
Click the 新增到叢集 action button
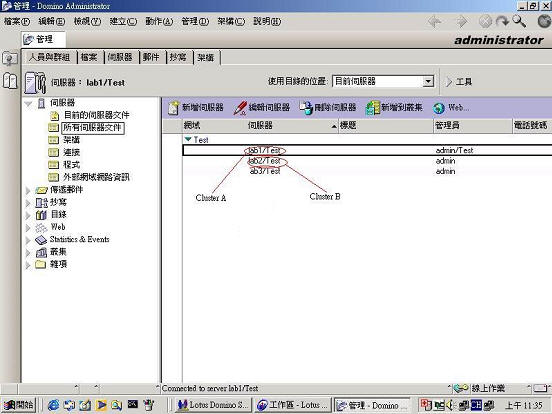click(394, 108)
